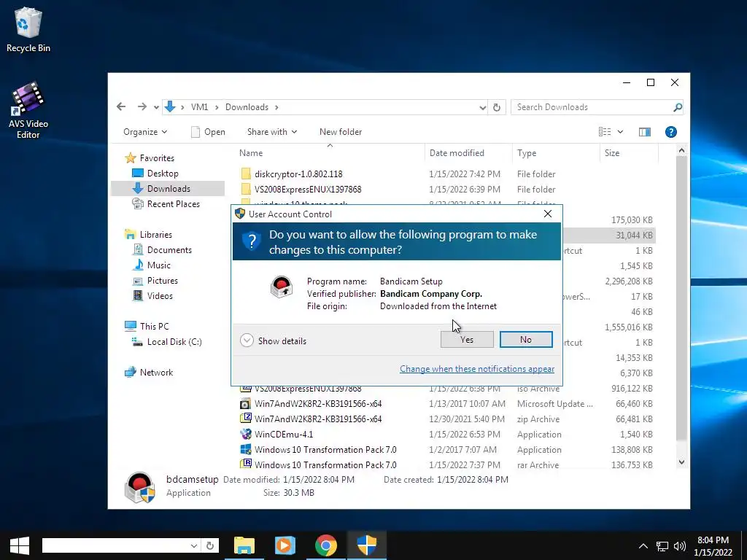747x560 pixels.
Task: Open the Recycle Bin desktop icon
Action: pos(28,29)
